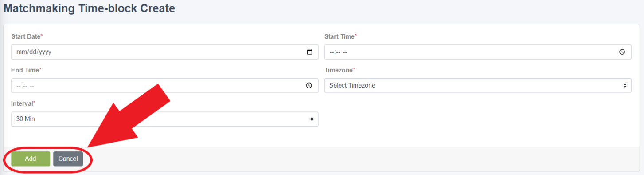Click the gray Cancel button
The image size is (644, 175).
[68, 159]
